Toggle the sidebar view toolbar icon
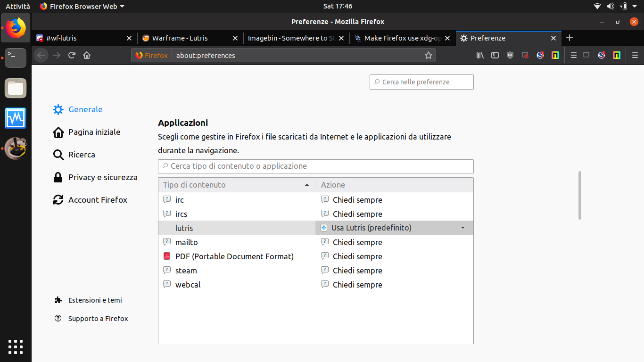 (x=495, y=55)
